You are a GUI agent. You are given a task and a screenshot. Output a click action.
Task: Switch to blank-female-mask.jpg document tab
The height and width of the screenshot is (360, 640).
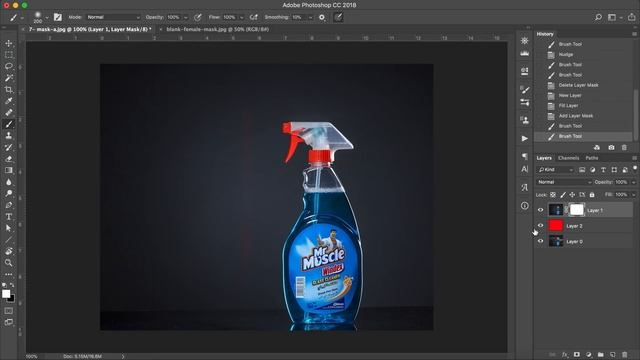coord(218,29)
